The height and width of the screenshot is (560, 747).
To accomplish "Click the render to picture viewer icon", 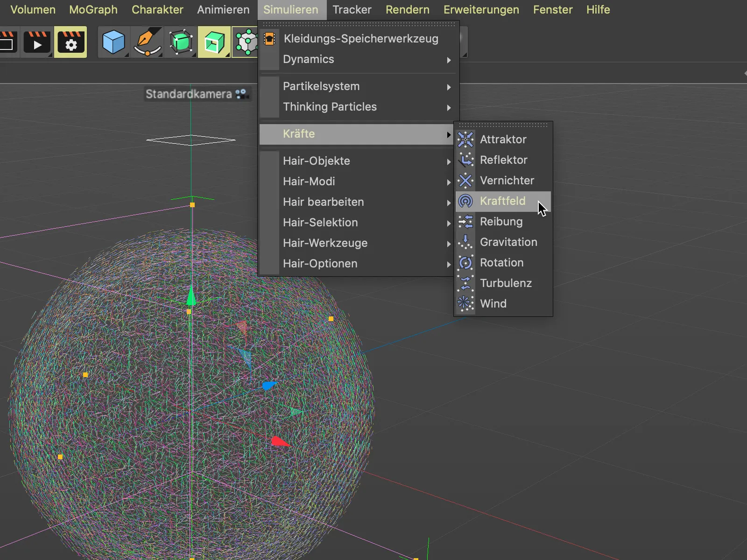I will pyautogui.click(x=37, y=42).
